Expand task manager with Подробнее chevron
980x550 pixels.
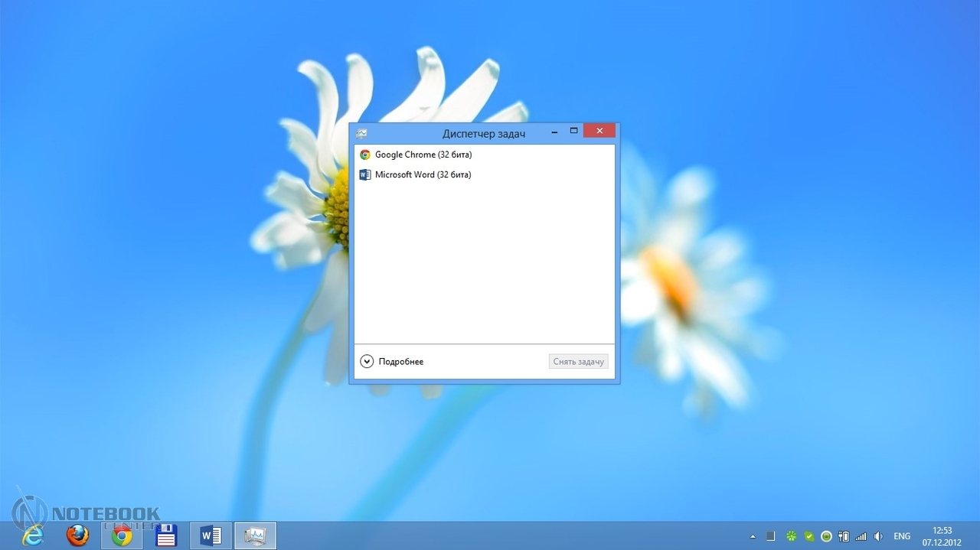pyautogui.click(x=367, y=361)
